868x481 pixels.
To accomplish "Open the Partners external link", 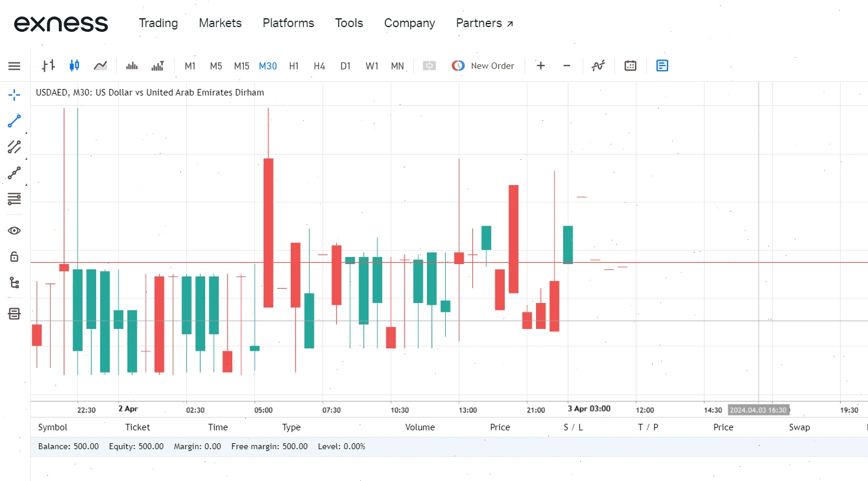I will [x=485, y=23].
